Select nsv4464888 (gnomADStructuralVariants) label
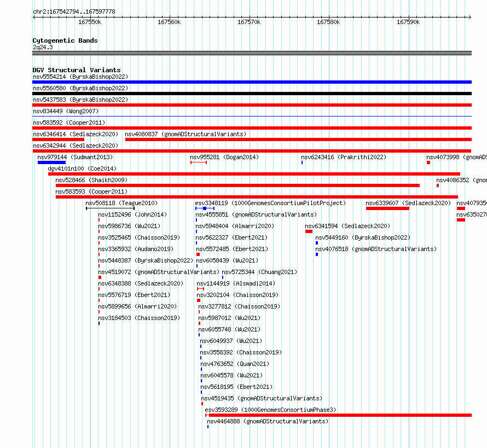The width and height of the screenshot is (487, 448). (268, 421)
